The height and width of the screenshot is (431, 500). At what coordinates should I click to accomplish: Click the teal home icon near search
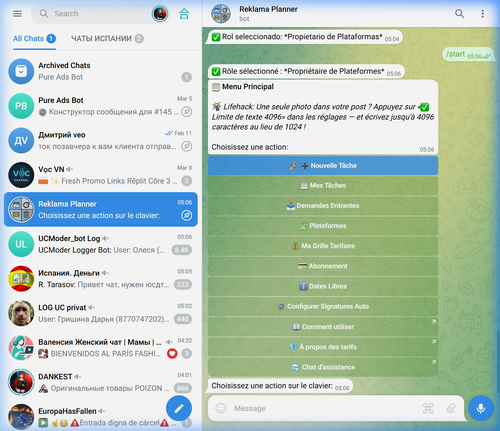184,14
